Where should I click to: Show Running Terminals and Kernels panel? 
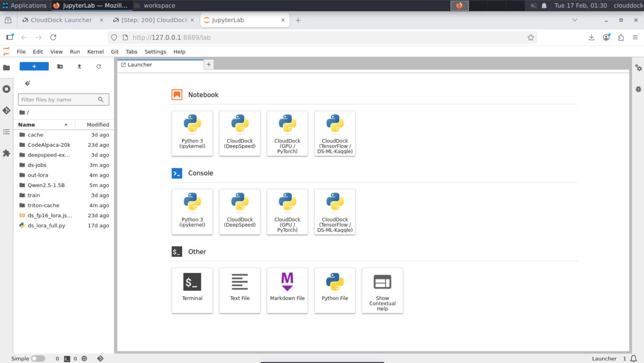click(6, 89)
